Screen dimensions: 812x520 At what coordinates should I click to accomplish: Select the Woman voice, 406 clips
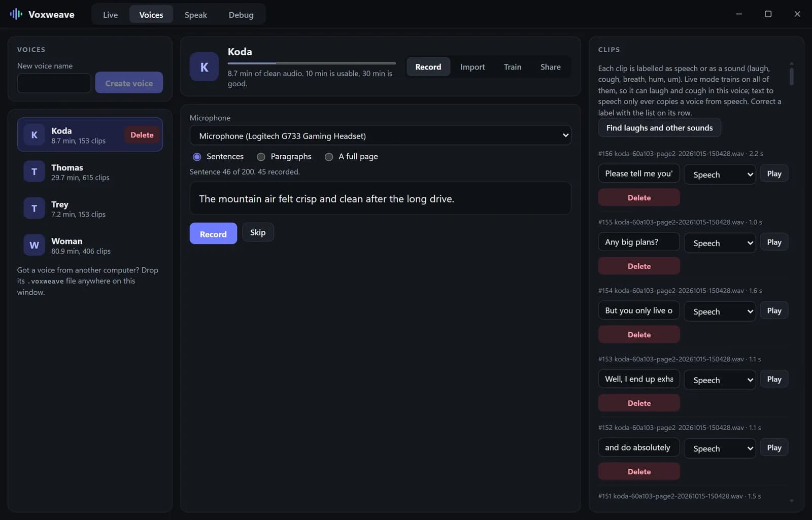point(90,246)
